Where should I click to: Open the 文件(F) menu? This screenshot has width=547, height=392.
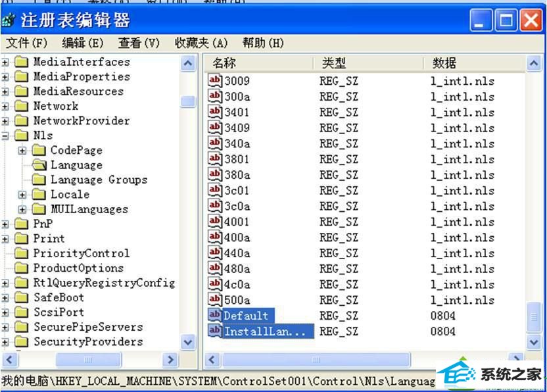(26, 43)
